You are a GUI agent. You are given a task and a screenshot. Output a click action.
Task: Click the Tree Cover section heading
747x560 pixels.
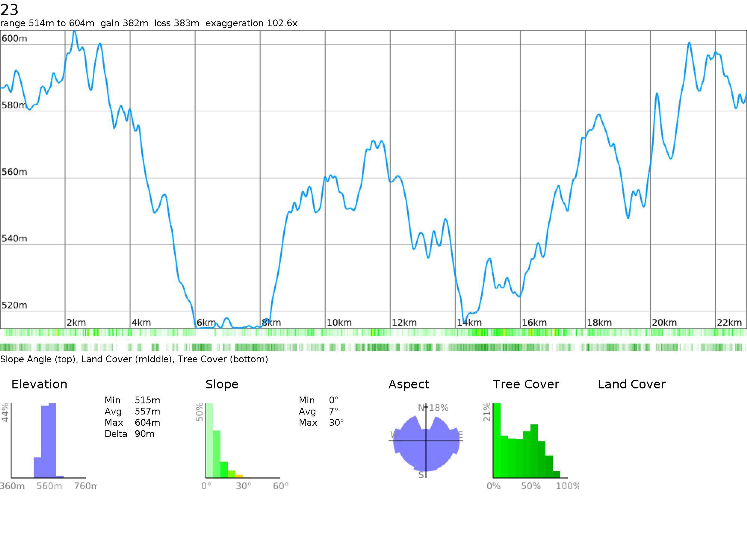click(x=526, y=384)
